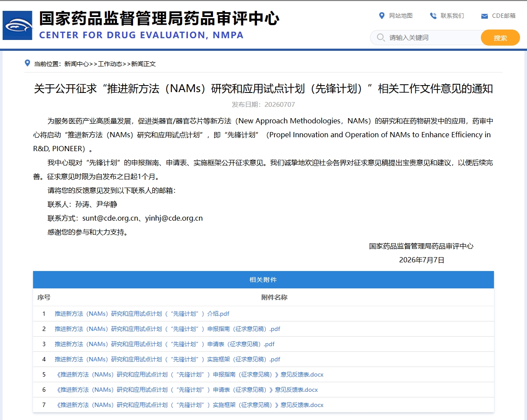Open the 网站地图 link

[x=400, y=16]
